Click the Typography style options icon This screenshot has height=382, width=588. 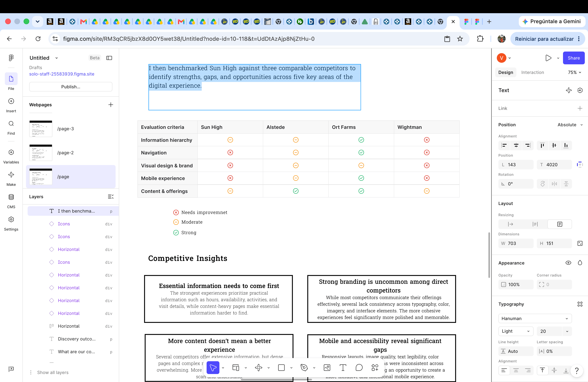coord(580,304)
